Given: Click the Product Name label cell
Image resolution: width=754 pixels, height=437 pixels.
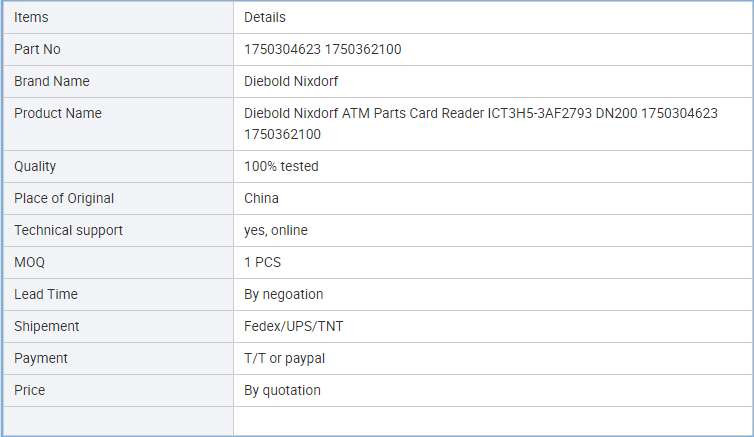Looking at the screenshot, I should pyautogui.click(x=118, y=124).
